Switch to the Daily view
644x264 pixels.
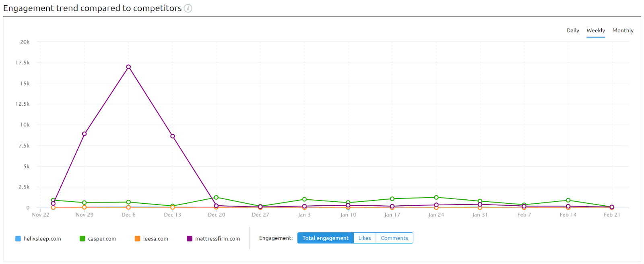point(573,30)
